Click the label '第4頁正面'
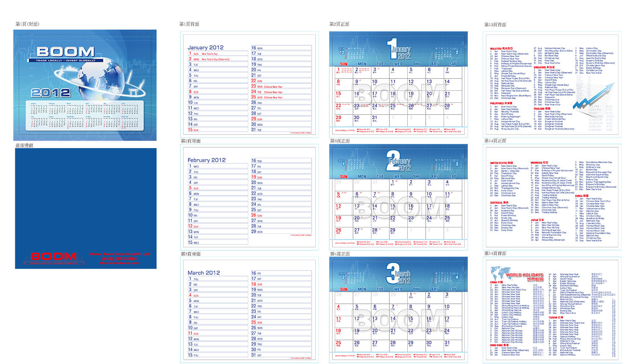This screenshot has height=364, width=635. (340, 254)
